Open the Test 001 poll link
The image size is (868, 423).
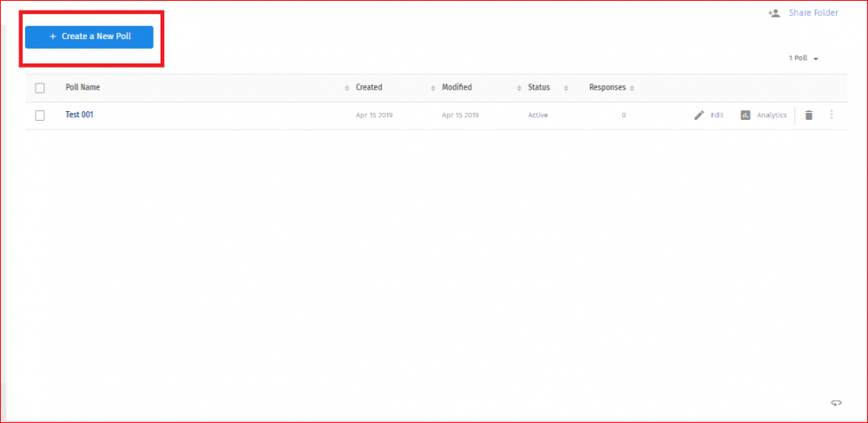(x=79, y=115)
